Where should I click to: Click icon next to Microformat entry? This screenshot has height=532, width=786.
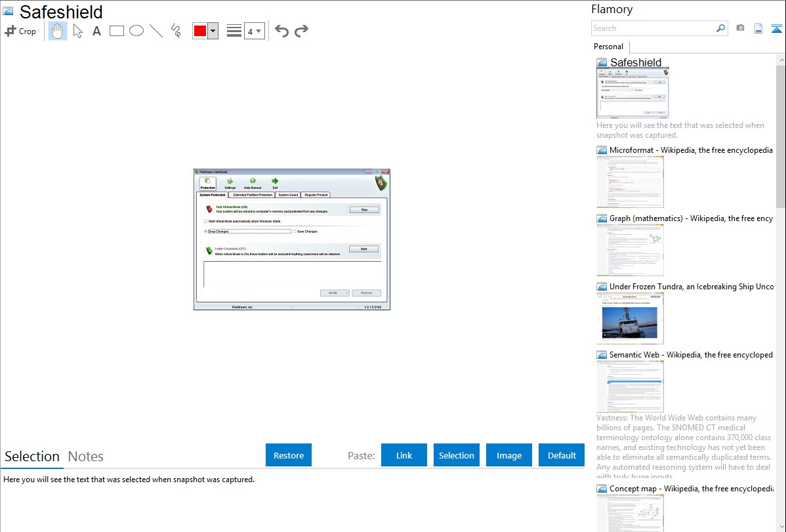click(x=602, y=150)
